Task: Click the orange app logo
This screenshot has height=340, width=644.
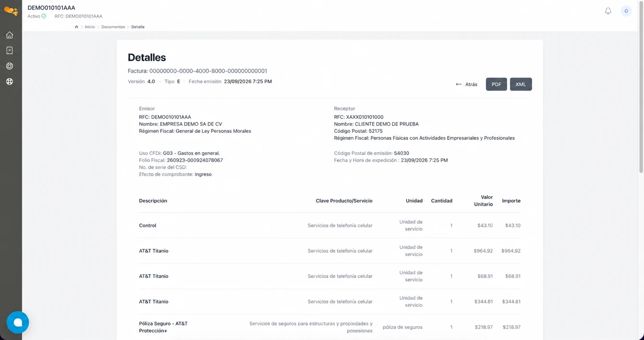Action: coord(11,11)
